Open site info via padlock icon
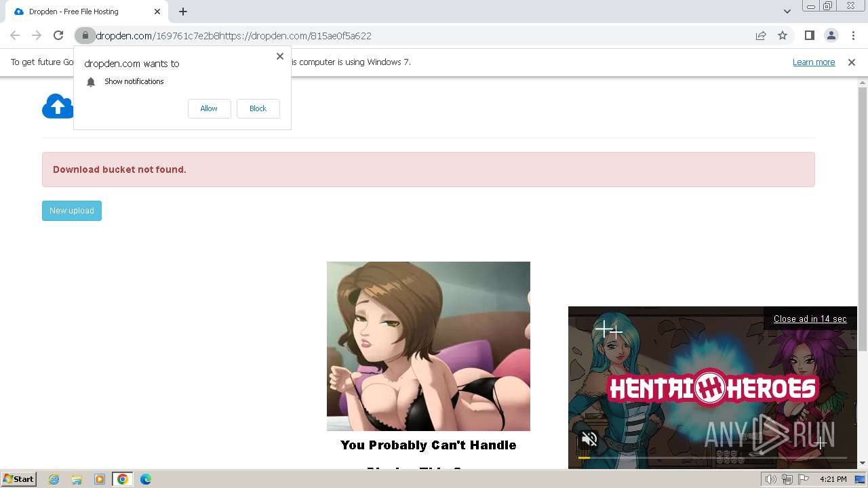The height and width of the screenshot is (488, 868). pos(85,36)
